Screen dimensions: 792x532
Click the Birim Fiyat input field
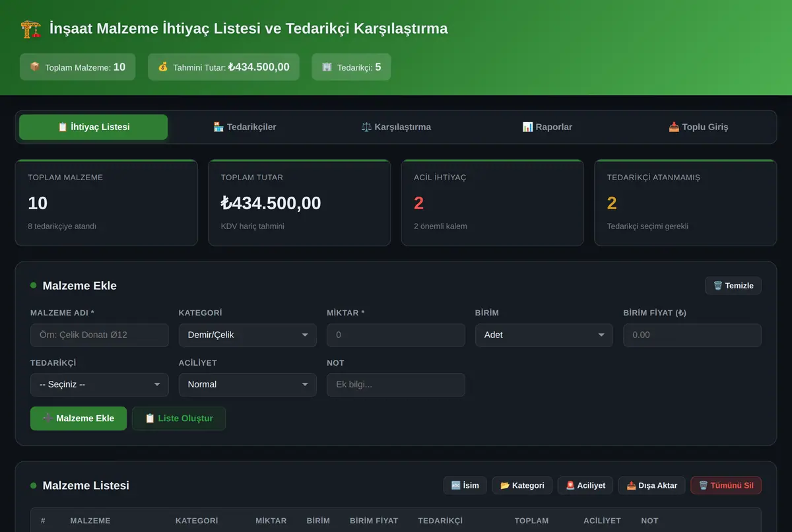click(x=692, y=335)
